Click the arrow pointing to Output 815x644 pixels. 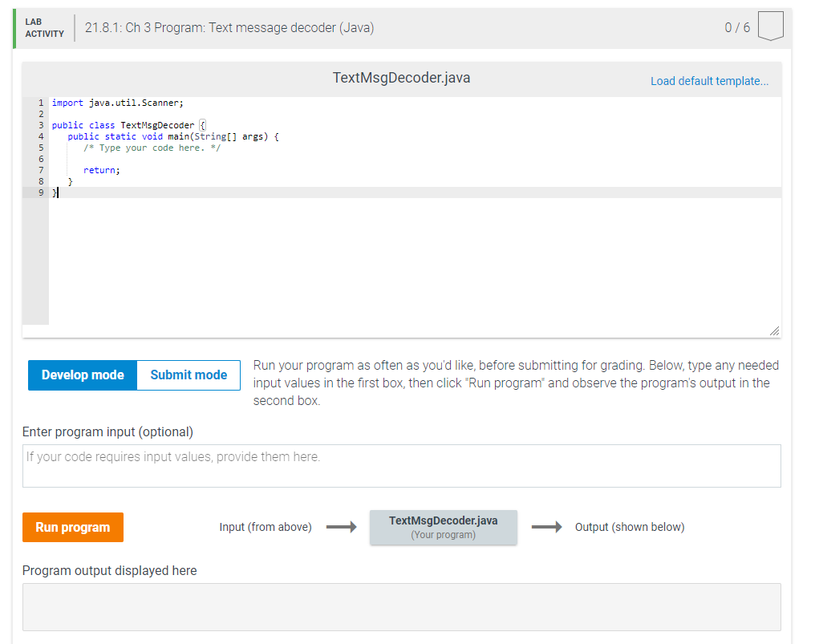[x=547, y=527]
